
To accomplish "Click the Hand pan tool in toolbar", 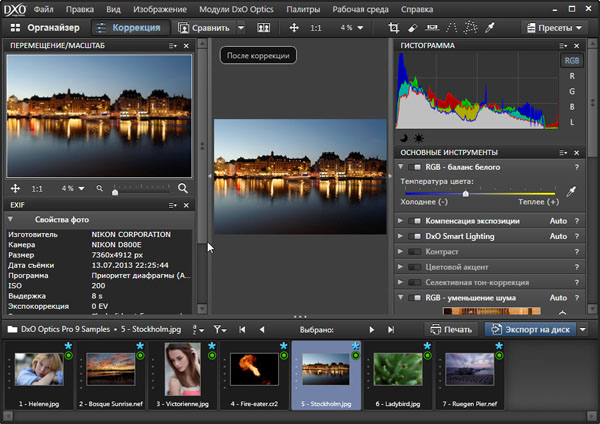I will click(x=295, y=28).
